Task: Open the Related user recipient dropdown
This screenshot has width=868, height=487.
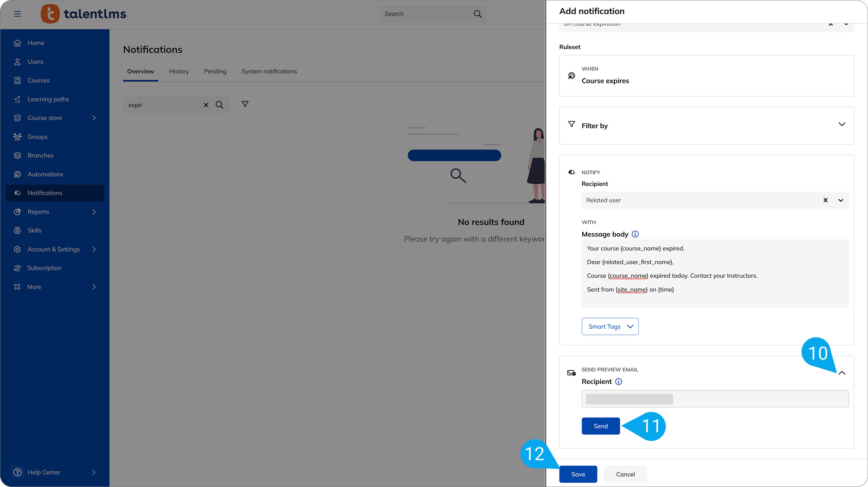Action: coord(840,200)
